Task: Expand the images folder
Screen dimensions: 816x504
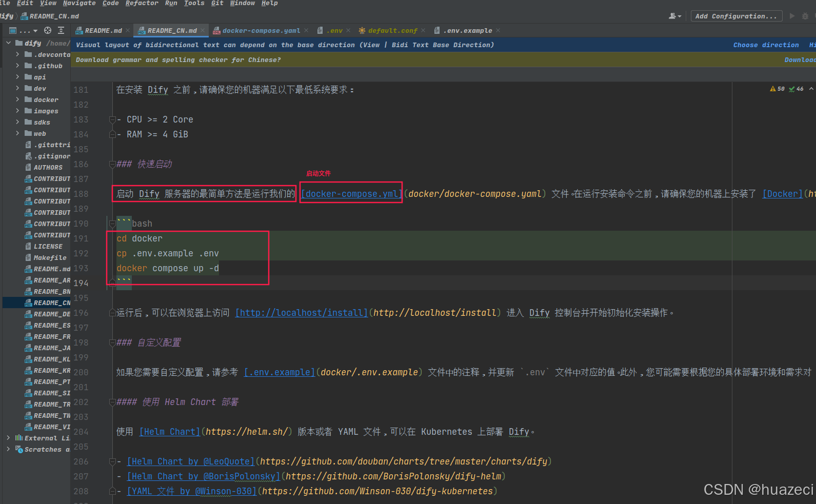Action: click(17, 111)
